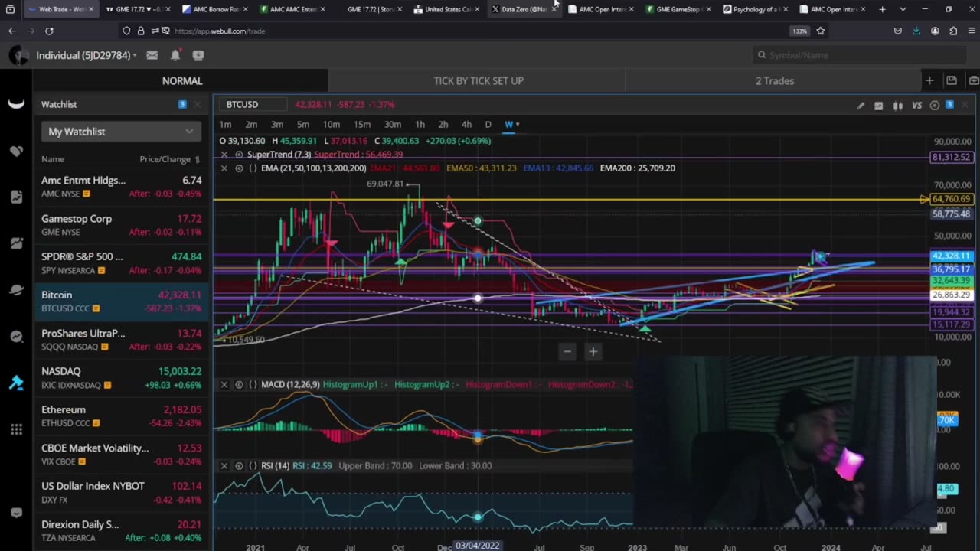Open the chart settings circle icon
Viewport: 980px width, 551px height.
point(934,106)
